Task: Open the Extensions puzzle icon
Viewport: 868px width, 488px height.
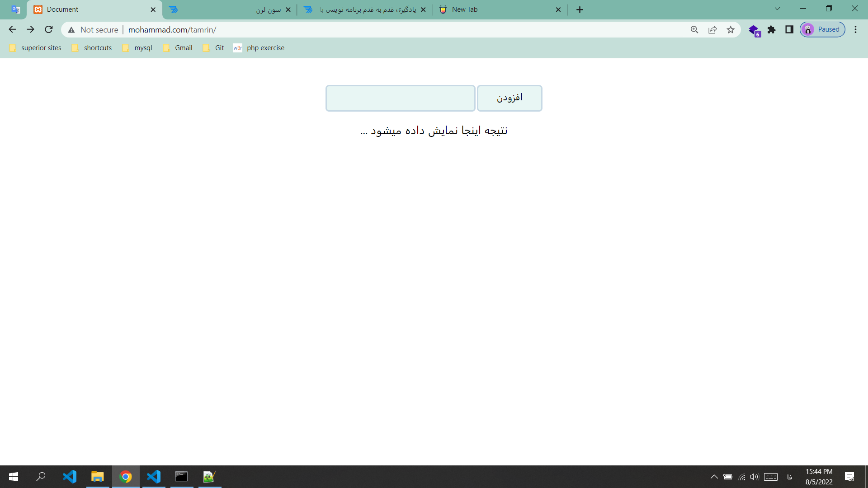Action: 772,30
